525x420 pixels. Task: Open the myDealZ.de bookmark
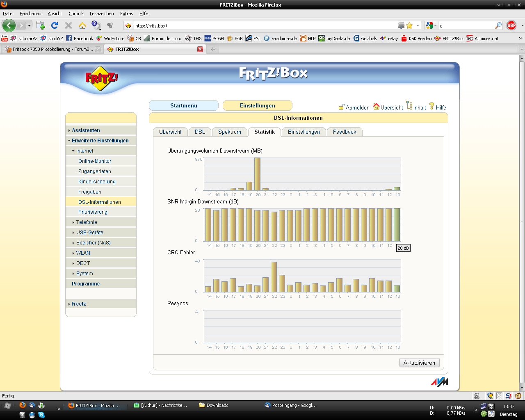click(334, 38)
